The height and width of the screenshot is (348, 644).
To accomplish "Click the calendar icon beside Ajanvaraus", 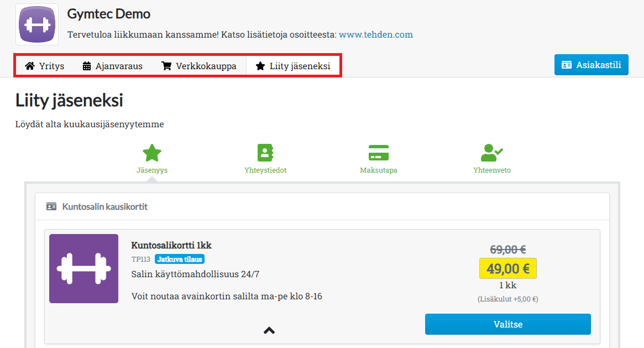I will [x=87, y=66].
